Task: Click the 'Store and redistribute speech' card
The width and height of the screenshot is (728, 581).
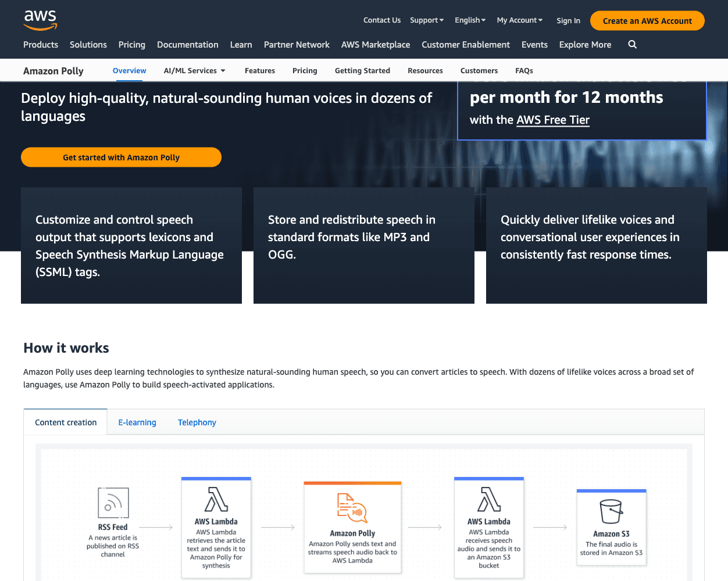Action: pyautogui.click(x=364, y=245)
